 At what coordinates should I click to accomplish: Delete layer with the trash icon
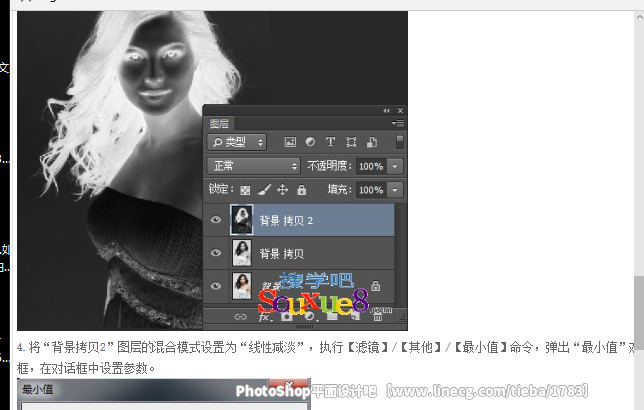tap(377, 316)
